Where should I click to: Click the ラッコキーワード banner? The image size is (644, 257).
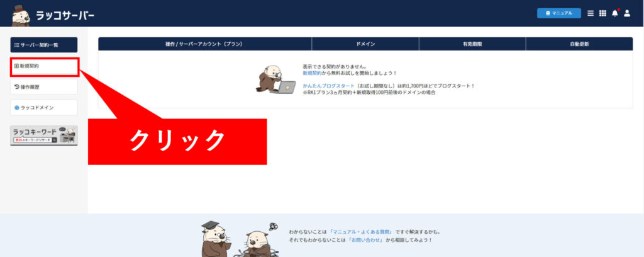[x=44, y=135]
